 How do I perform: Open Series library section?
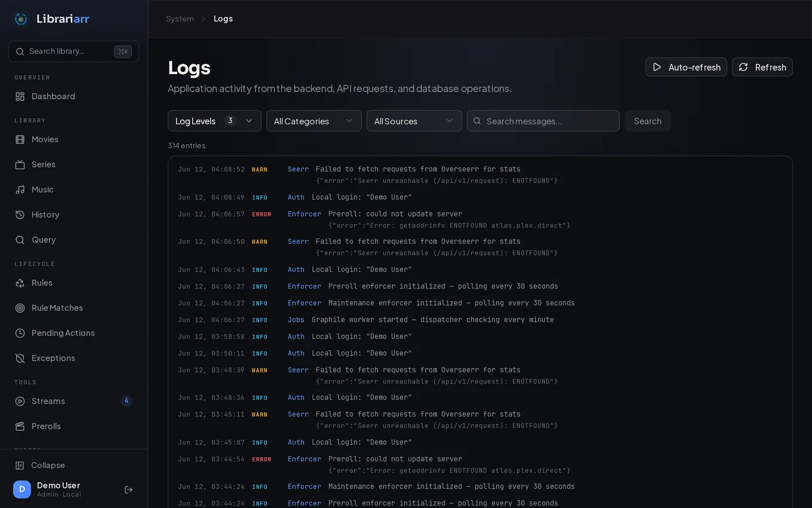click(x=73, y=164)
